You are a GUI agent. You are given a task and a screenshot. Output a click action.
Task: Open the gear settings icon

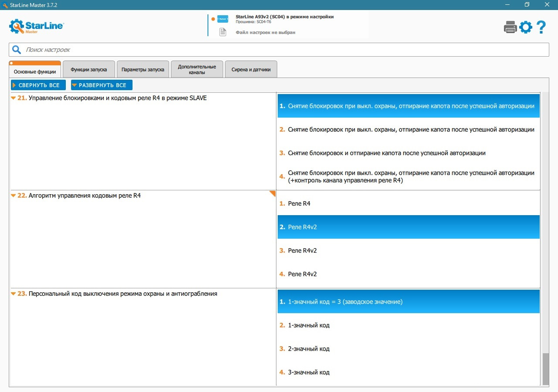tap(525, 27)
